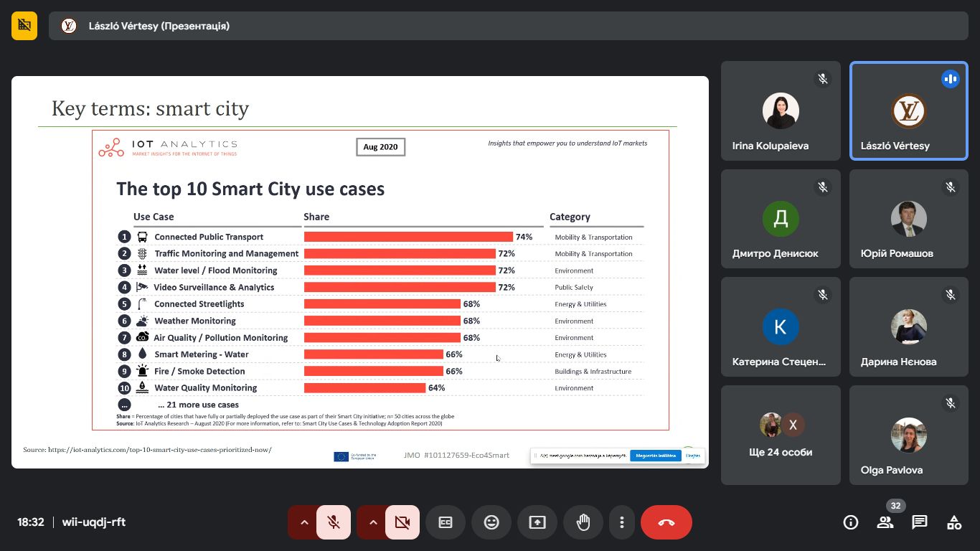The image size is (980, 551).
Task: Open the chat panel
Action: click(920, 522)
